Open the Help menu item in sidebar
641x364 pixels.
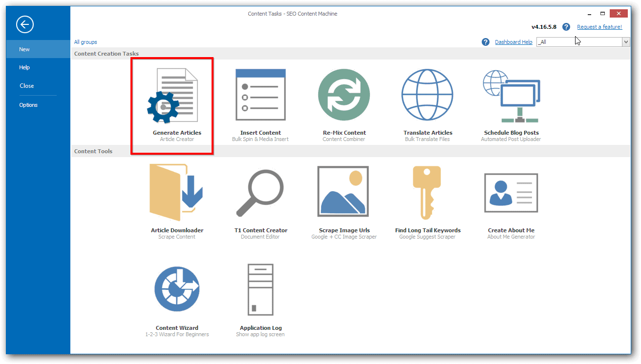pos(38,67)
